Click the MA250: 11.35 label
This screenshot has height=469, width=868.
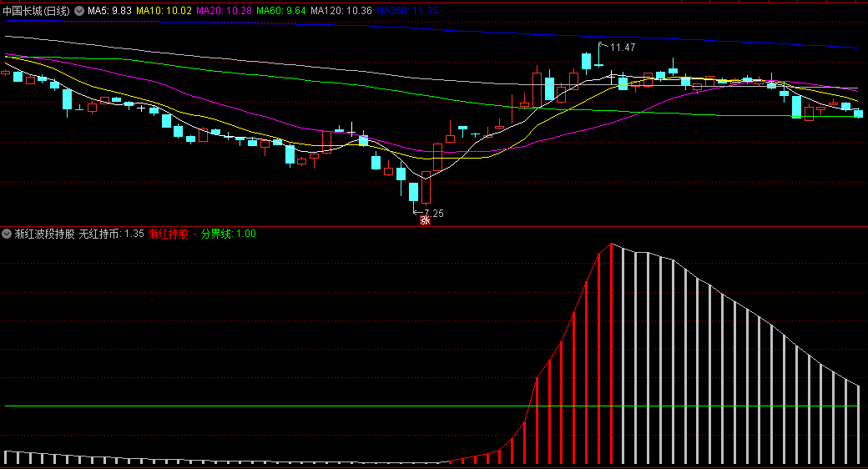tap(407, 11)
